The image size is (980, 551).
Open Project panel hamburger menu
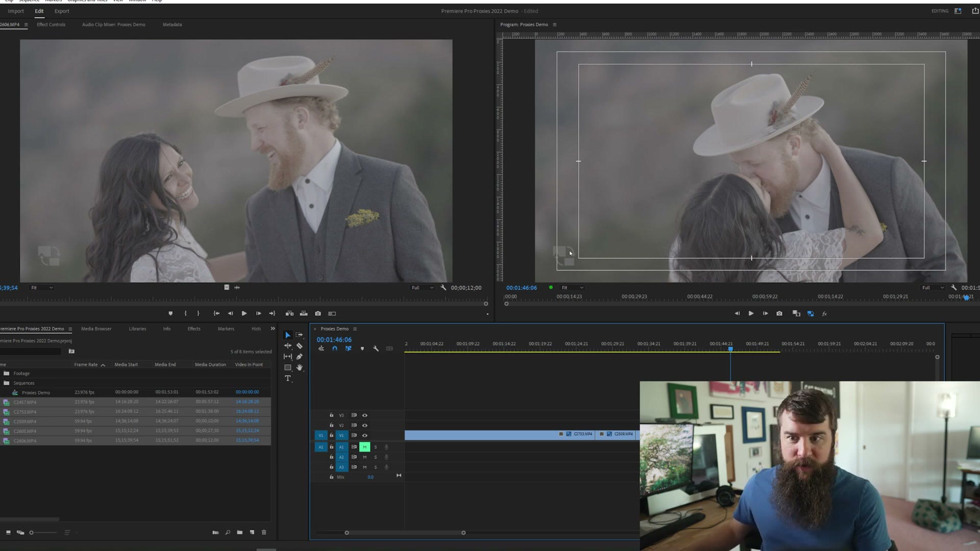70,329
